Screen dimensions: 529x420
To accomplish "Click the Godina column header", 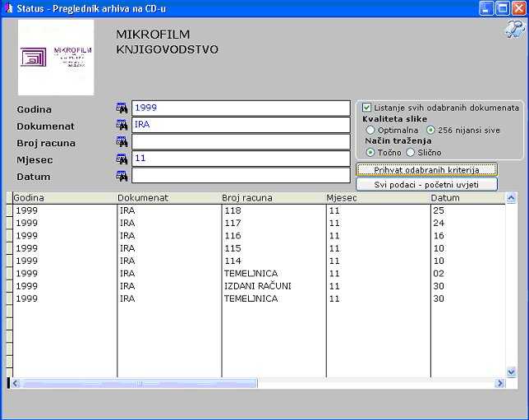I will (x=65, y=198).
